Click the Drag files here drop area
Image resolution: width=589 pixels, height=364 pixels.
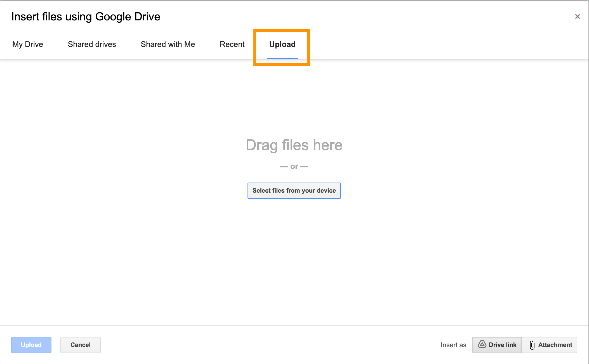(x=294, y=145)
